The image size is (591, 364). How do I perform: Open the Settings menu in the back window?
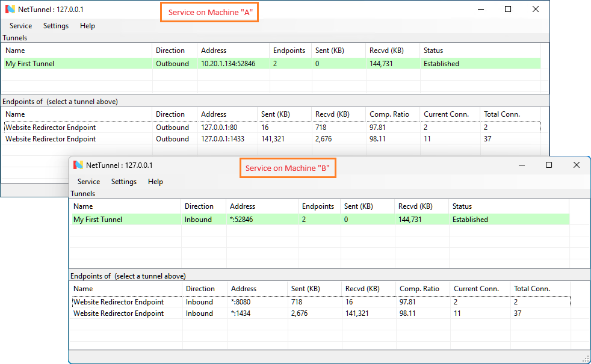tap(56, 26)
